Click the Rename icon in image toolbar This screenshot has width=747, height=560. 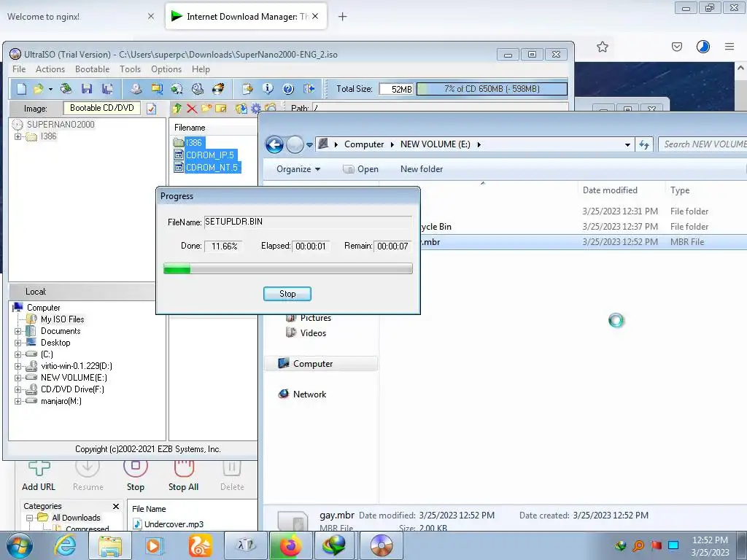[221, 109]
